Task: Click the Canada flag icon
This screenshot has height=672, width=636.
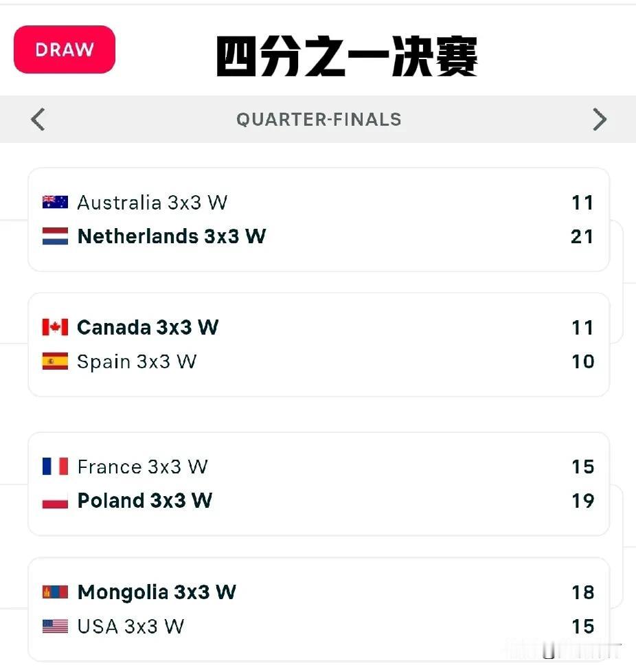Action: coord(55,327)
